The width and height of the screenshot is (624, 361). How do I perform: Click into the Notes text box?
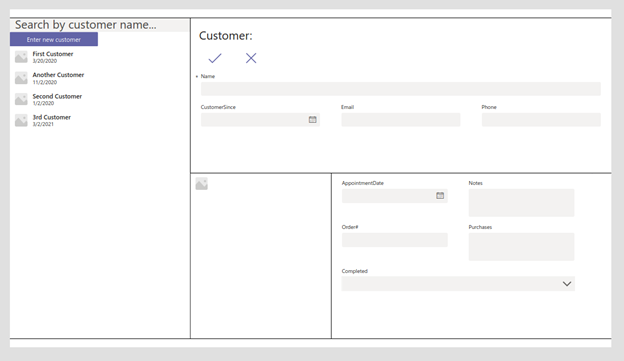coord(521,203)
